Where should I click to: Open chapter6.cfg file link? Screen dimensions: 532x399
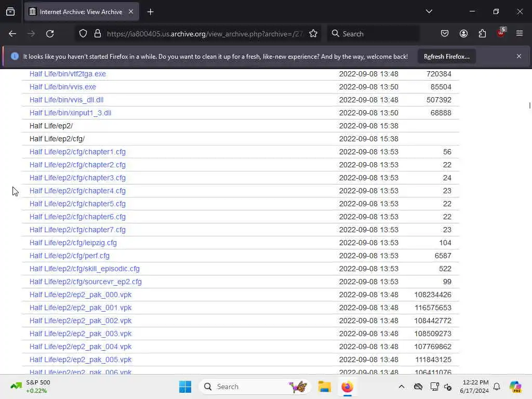click(x=77, y=217)
